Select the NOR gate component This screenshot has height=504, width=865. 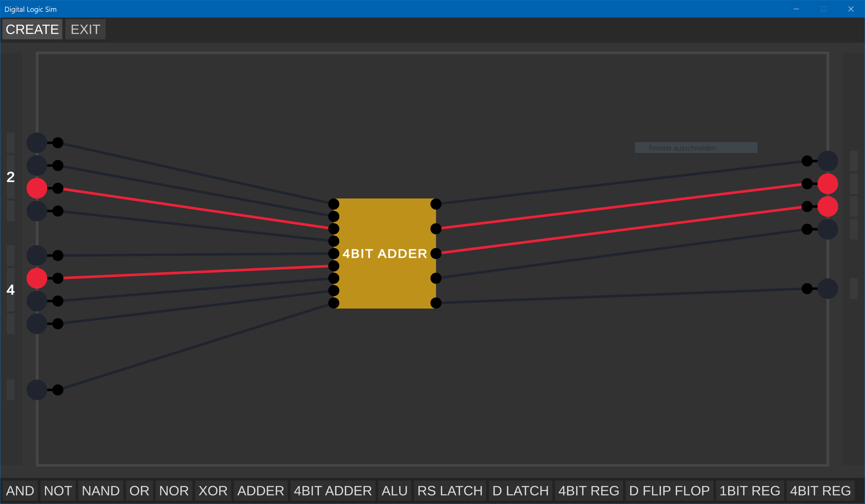[x=174, y=490]
